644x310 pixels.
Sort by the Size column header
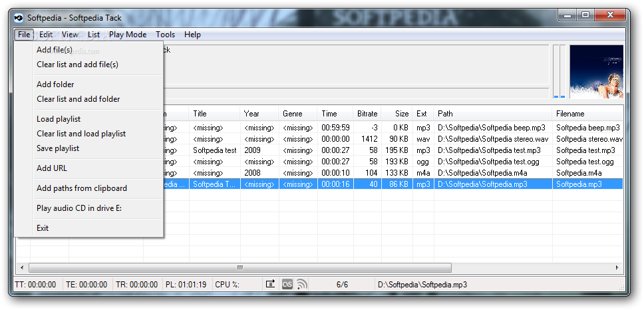(397, 114)
